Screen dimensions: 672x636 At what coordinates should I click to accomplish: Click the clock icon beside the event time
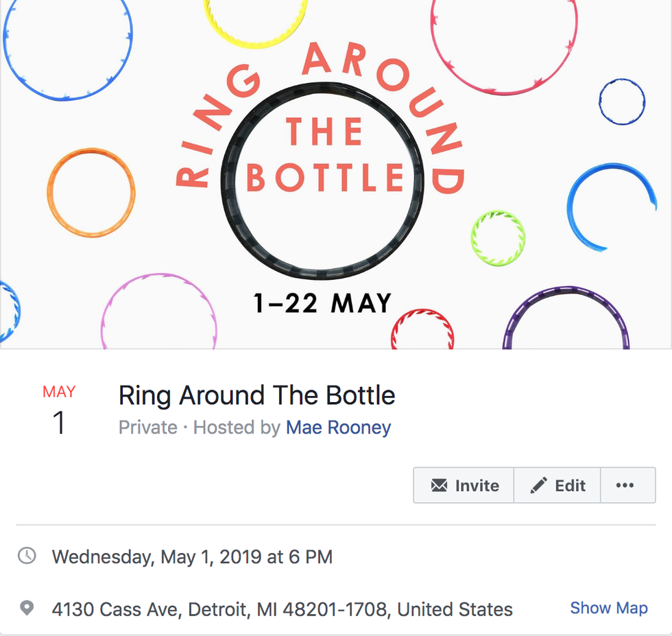click(25, 557)
